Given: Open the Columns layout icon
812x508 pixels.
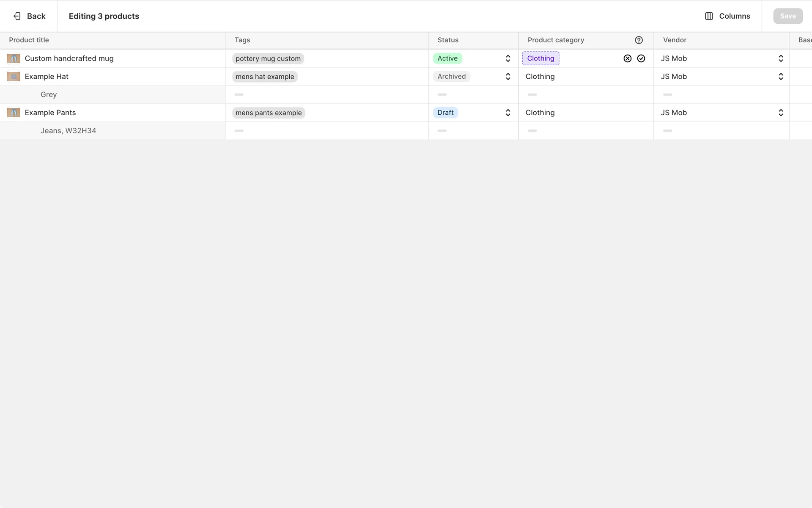Looking at the screenshot, I should click(x=709, y=16).
